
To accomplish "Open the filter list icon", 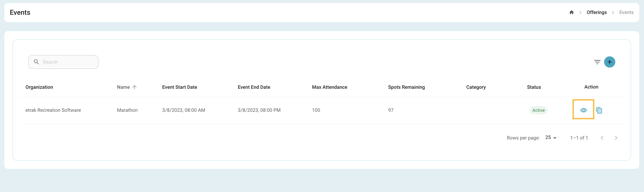I will click(x=597, y=62).
